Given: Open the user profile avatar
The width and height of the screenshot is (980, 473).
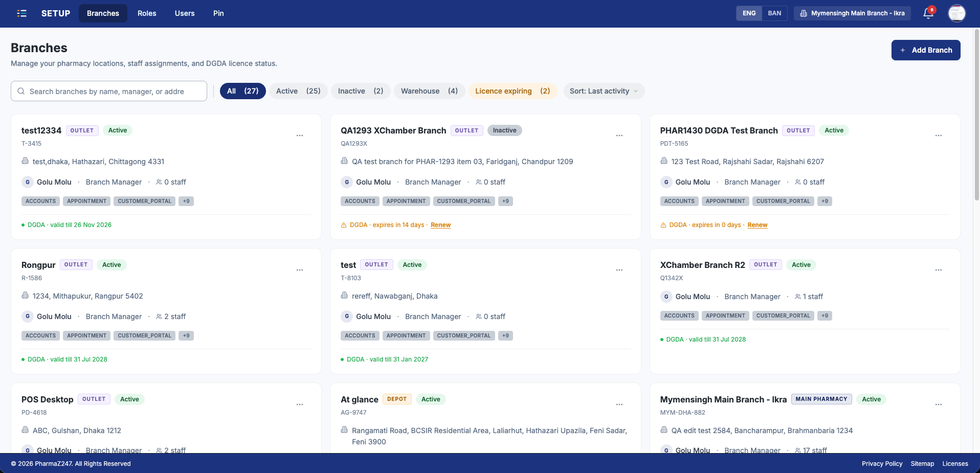Looking at the screenshot, I should click(956, 13).
